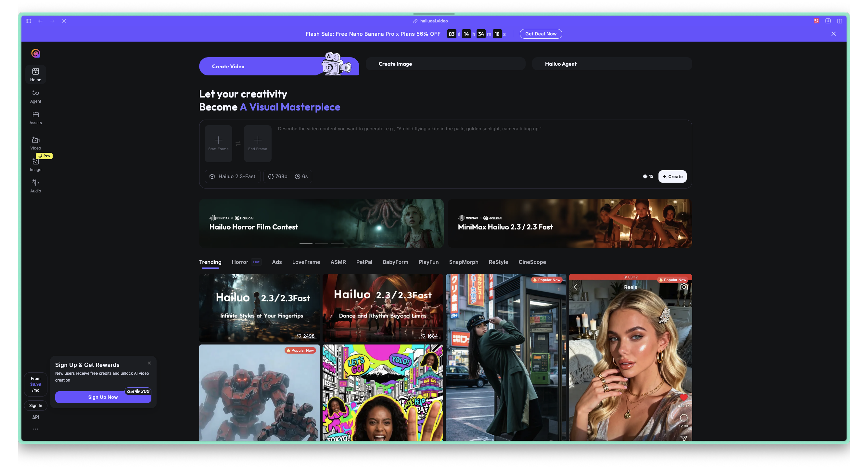868x468 pixels.
Task: Go forward using the browser forward arrow
Action: 52,21
